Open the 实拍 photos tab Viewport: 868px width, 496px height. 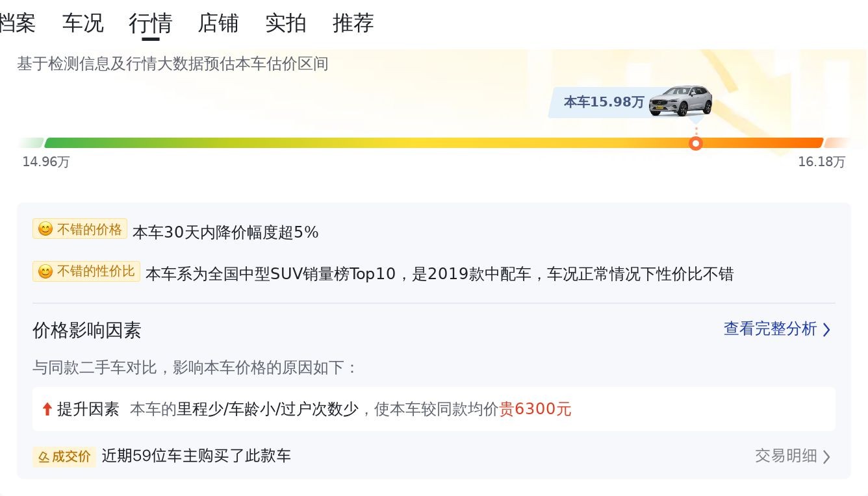pos(286,23)
